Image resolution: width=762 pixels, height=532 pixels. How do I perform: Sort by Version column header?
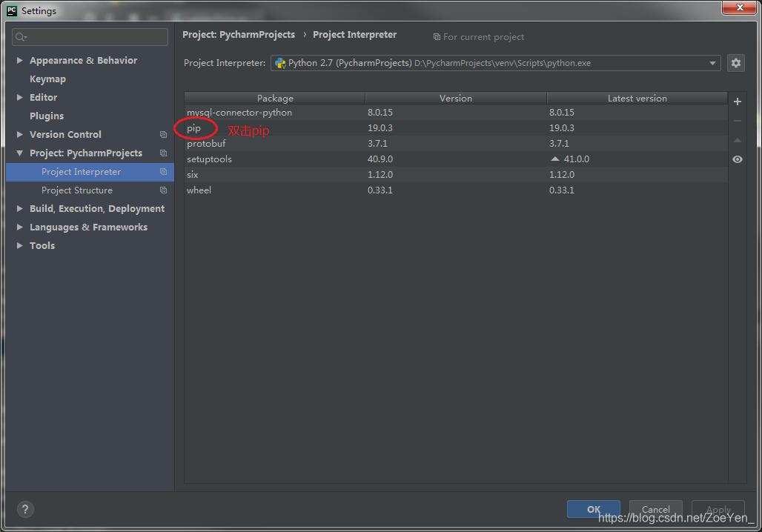456,98
